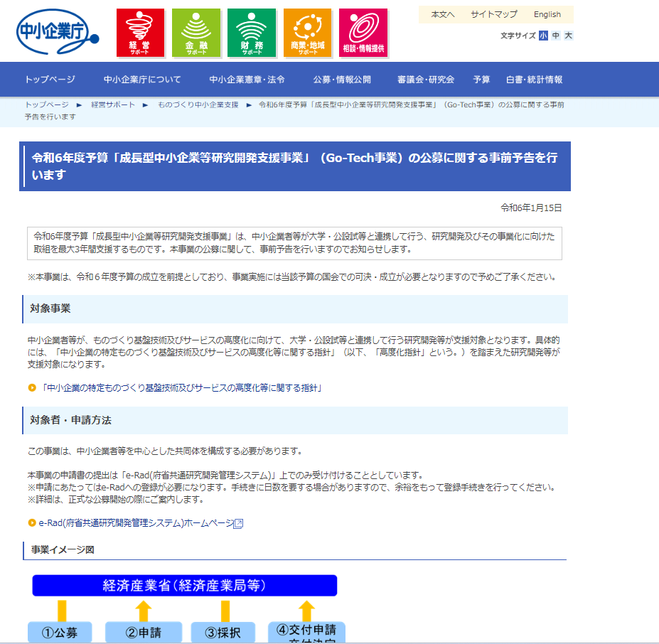Go to 審議会・研究会 menu item
The height and width of the screenshot is (644, 659).
(425, 80)
